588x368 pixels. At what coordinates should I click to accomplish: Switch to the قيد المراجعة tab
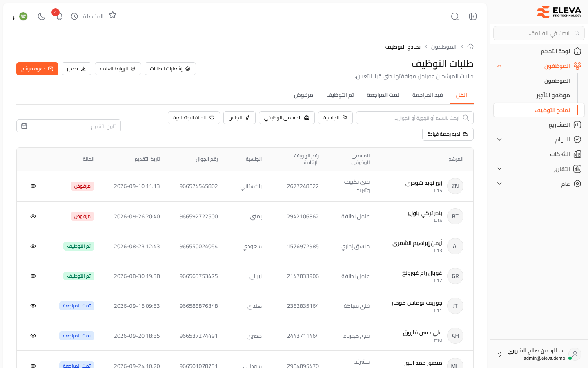428,95
